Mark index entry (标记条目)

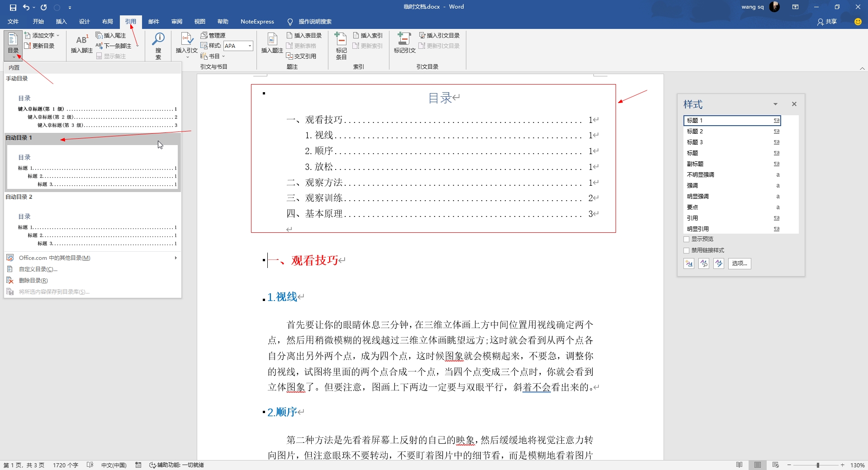pos(341,45)
